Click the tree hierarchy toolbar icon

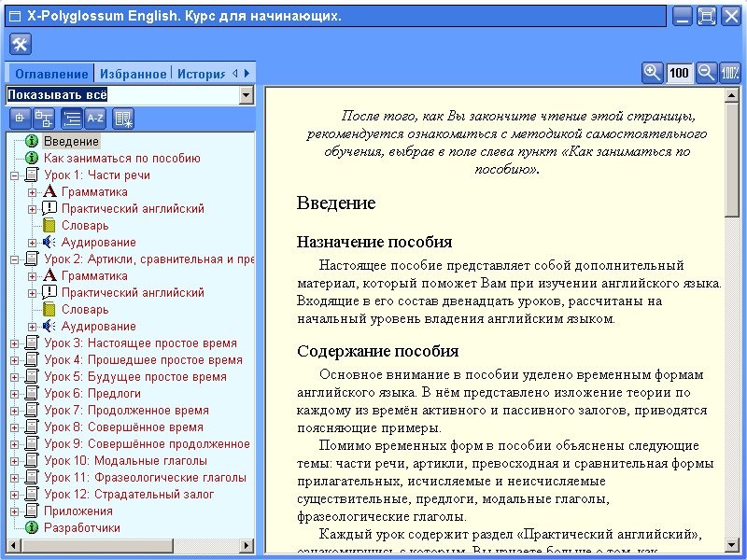[44, 119]
